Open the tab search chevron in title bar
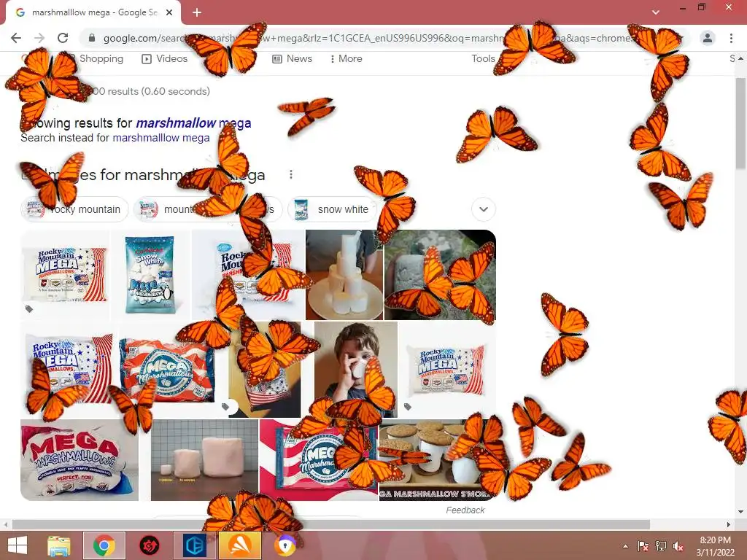Image resolution: width=747 pixels, height=560 pixels. click(656, 12)
